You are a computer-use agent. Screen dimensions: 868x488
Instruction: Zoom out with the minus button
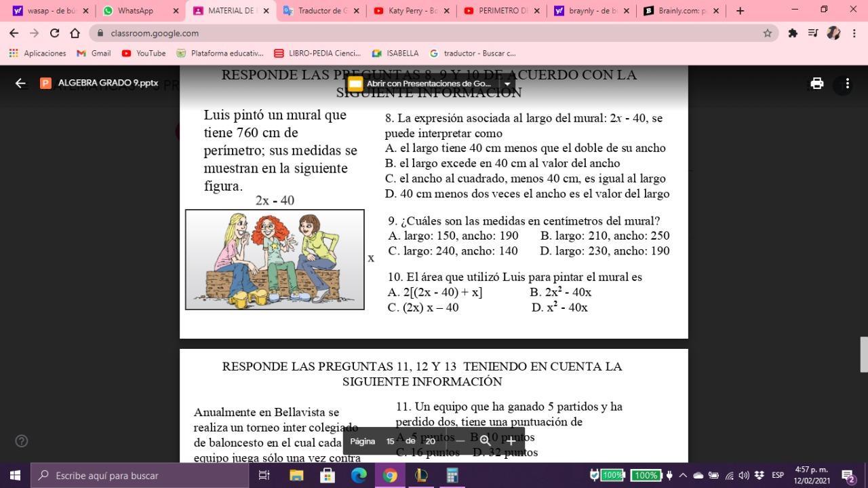click(460, 441)
